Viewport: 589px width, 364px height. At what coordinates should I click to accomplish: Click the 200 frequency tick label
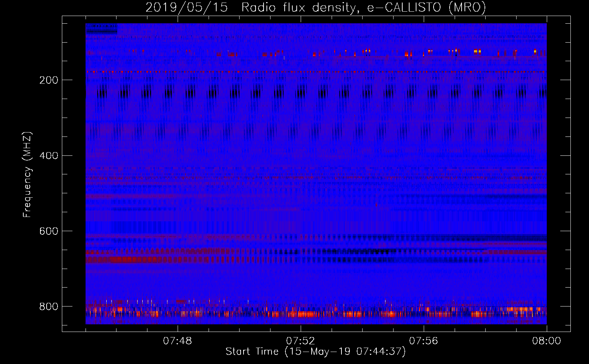coord(49,80)
